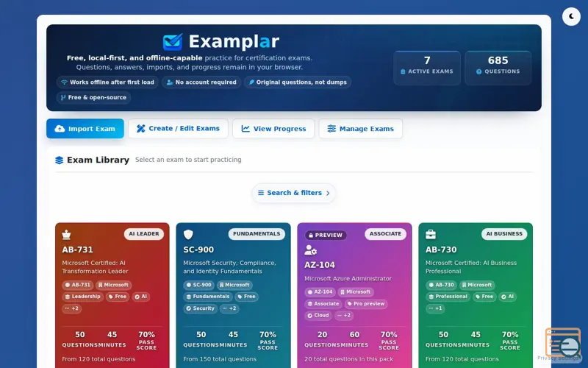The image size is (588, 368).
Task: Click the 685 Questions stat card
Action: pyautogui.click(x=498, y=68)
